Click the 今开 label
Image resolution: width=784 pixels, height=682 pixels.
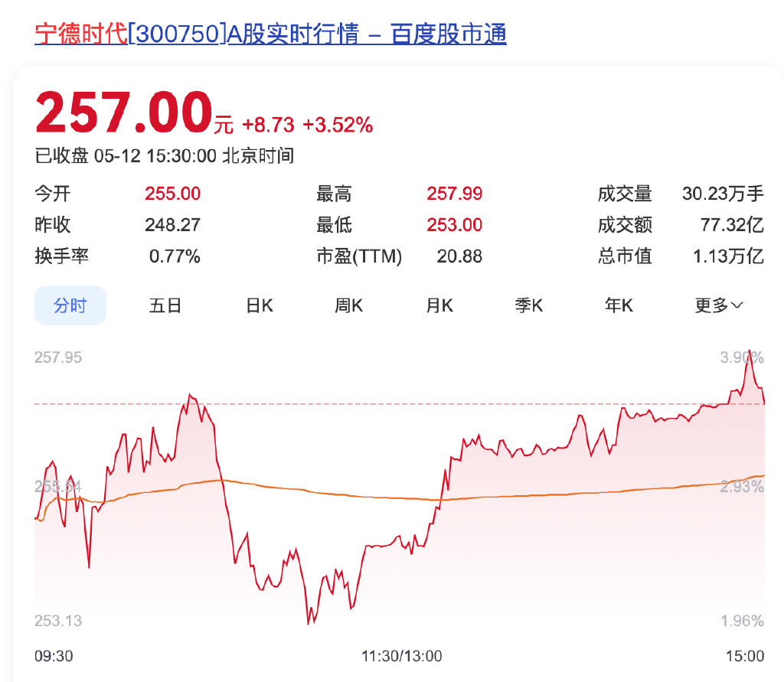(53, 194)
